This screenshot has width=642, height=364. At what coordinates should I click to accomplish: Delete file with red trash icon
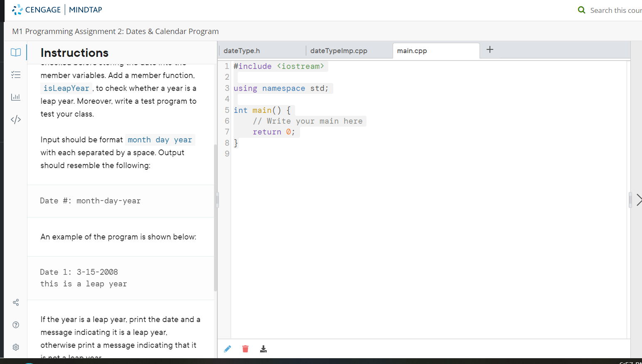coord(245,349)
